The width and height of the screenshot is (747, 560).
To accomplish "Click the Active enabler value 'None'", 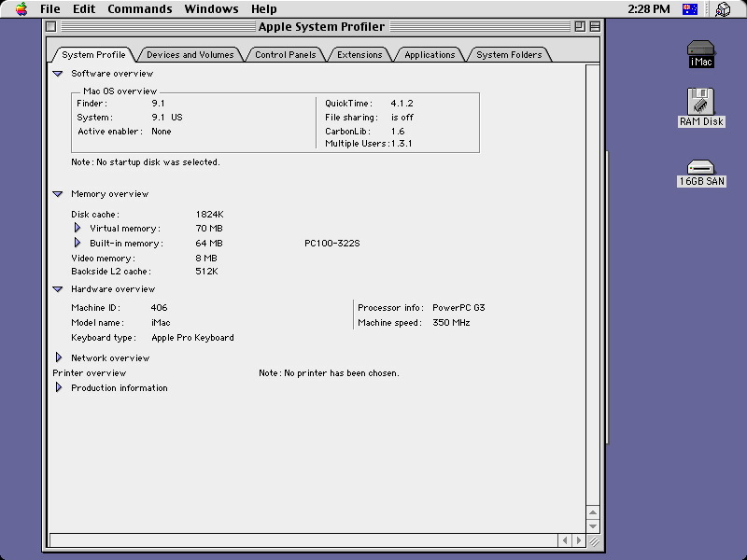I will click(161, 132).
